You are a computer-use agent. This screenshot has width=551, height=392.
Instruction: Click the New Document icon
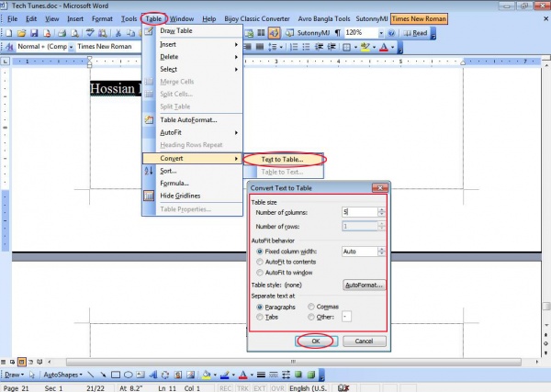pos(9,32)
